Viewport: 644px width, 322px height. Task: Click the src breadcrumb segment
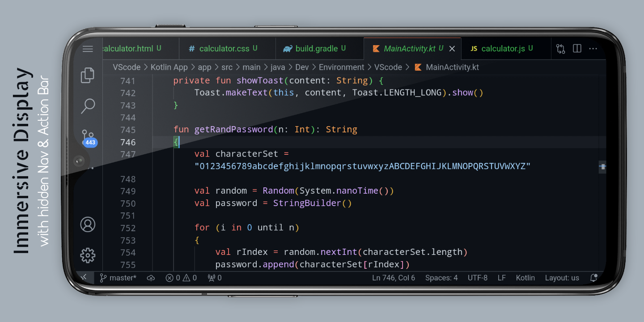pos(227,67)
